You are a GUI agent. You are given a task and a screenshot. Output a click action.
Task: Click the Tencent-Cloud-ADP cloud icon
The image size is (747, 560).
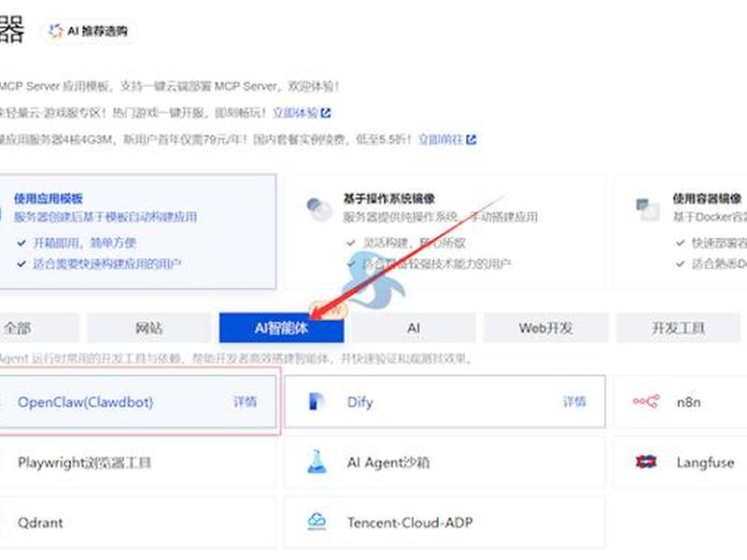tap(317, 522)
